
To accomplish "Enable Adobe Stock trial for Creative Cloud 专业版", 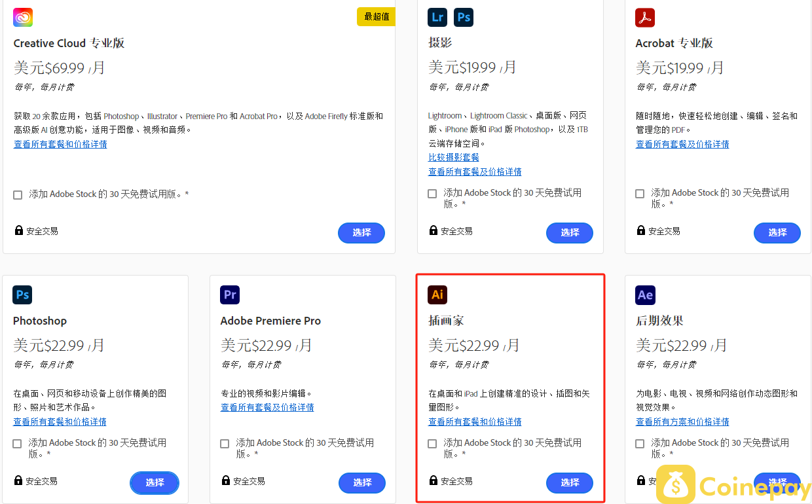I will click(18, 195).
